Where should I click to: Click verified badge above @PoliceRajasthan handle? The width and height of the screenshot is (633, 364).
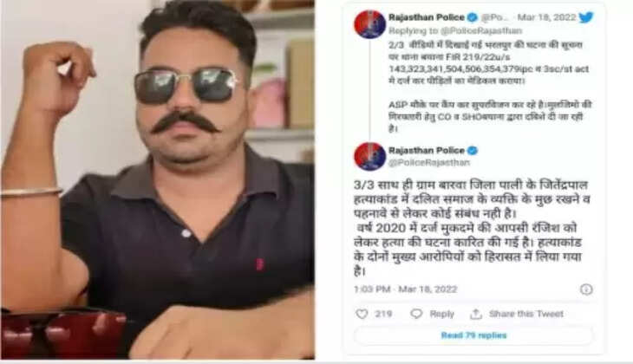[472, 151]
